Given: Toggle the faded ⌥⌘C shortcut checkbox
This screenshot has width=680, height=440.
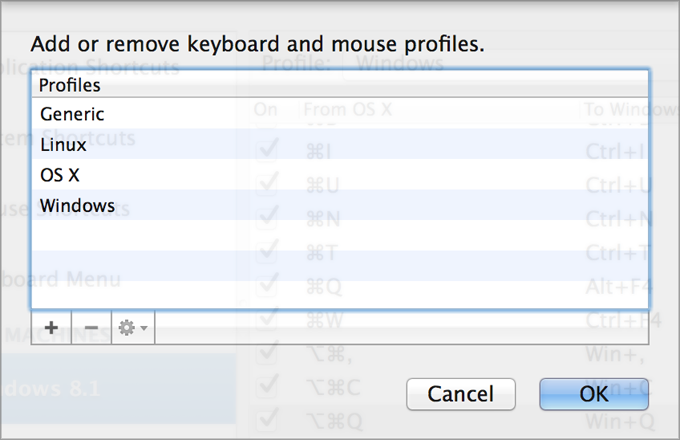Looking at the screenshot, I should point(266,387).
